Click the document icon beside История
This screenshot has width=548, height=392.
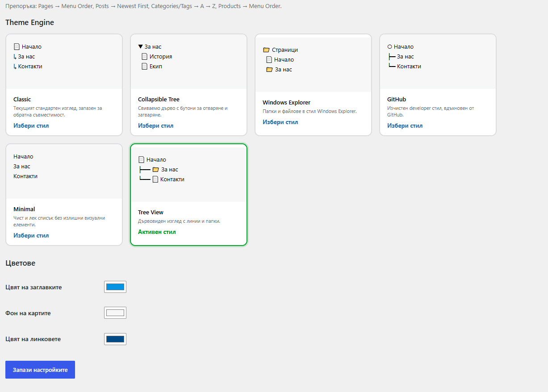[x=144, y=56]
